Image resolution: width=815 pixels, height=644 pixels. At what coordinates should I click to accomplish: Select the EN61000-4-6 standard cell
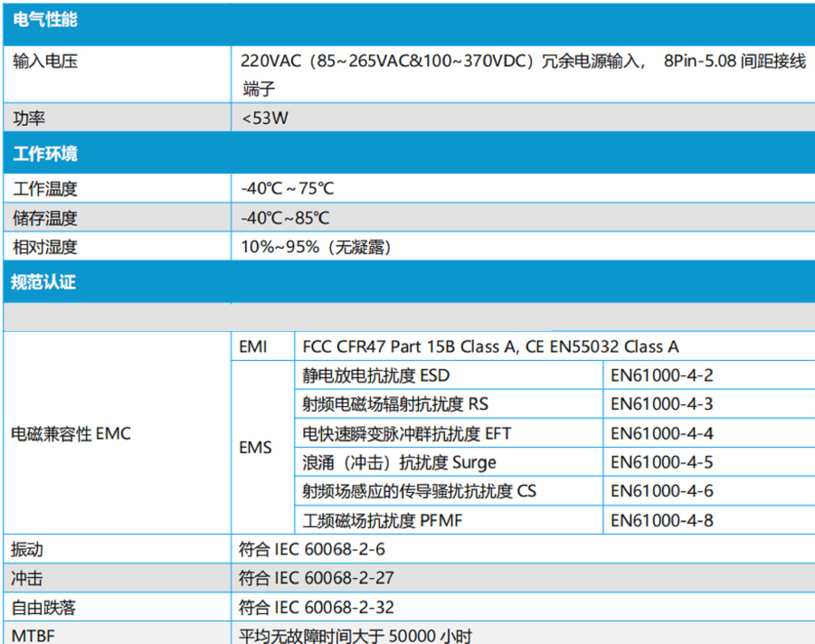tap(709, 491)
